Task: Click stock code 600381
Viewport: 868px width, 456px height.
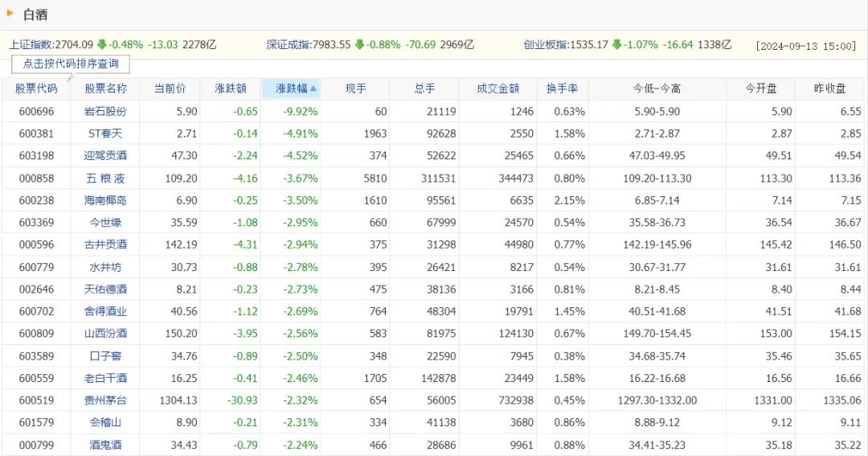Action: tap(36, 134)
